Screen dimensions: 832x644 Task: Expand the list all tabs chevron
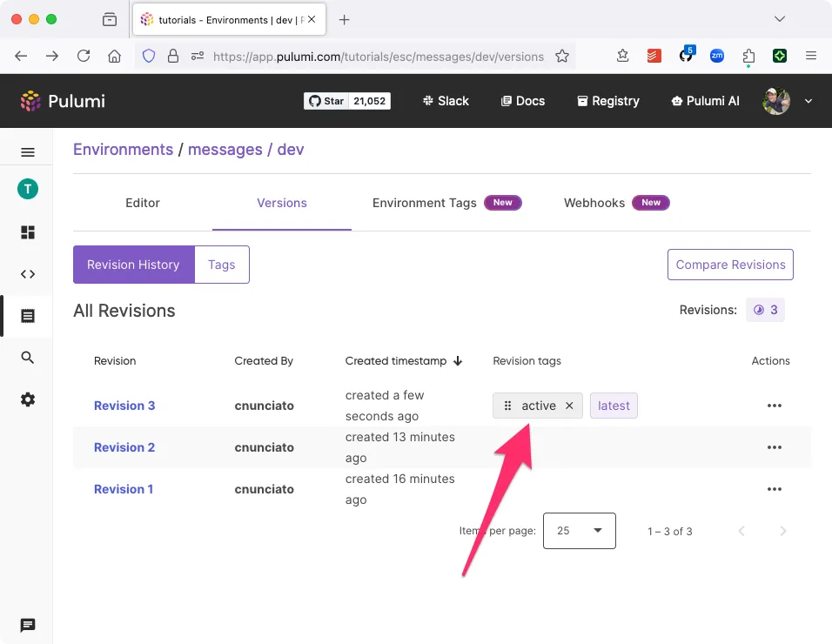click(x=779, y=19)
